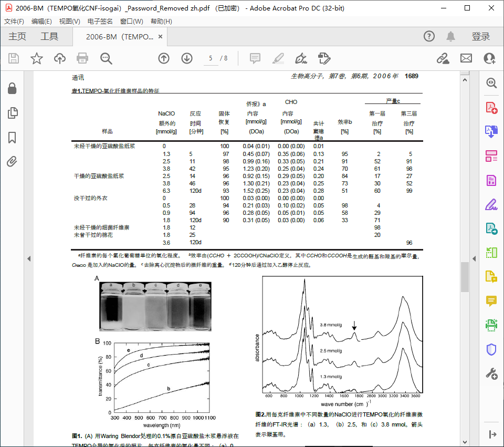Open the find text magnifier tool
The width and height of the screenshot is (504, 447).
[x=106, y=58]
